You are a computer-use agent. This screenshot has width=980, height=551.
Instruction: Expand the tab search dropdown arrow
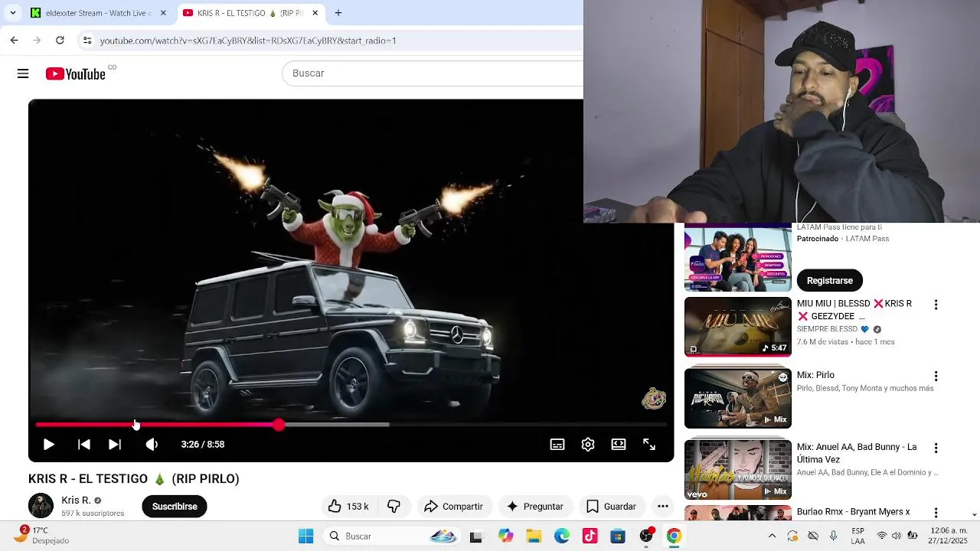pos(13,13)
